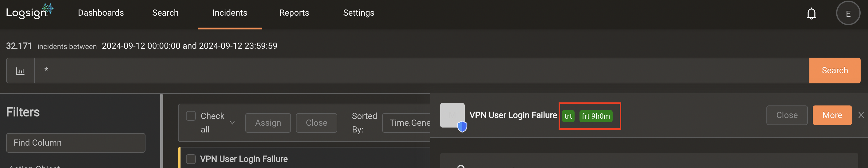
Task: Dismiss the incident detail panel with X
Action: 861,115
